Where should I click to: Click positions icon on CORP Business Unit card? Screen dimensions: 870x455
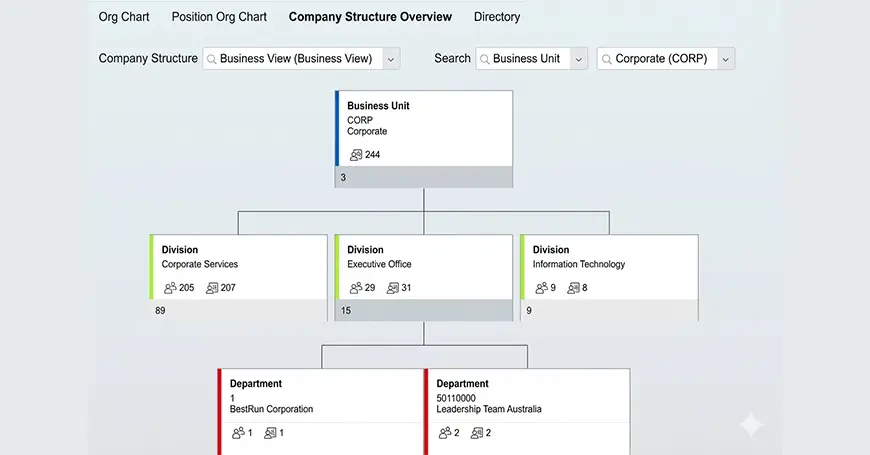[356, 155]
